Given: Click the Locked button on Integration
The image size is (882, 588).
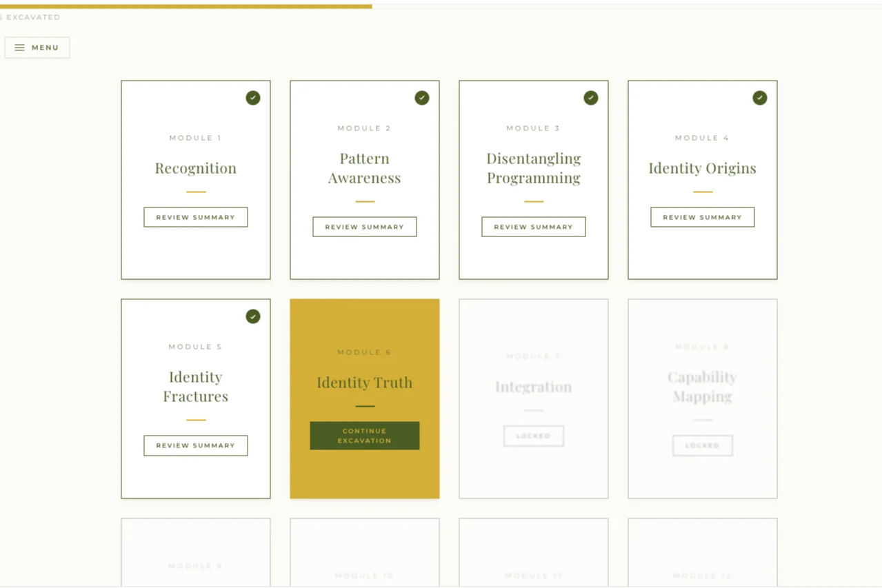Looking at the screenshot, I should click(x=534, y=436).
